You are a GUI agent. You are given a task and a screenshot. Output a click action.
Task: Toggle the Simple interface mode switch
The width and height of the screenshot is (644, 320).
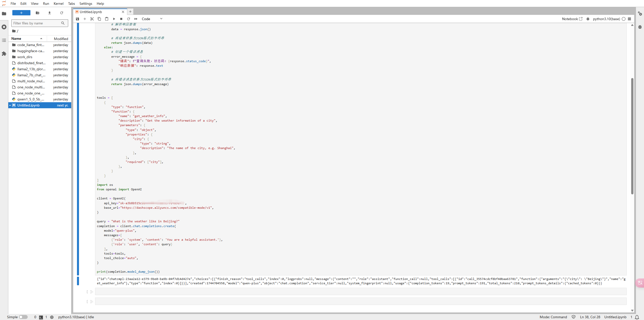pyautogui.click(x=23, y=317)
